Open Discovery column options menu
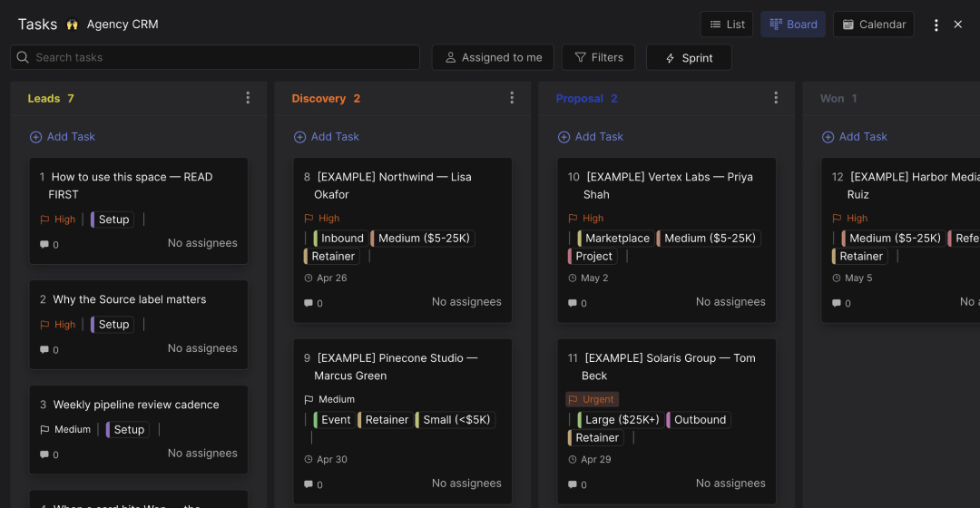Image resolution: width=980 pixels, height=508 pixels. (512, 98)
